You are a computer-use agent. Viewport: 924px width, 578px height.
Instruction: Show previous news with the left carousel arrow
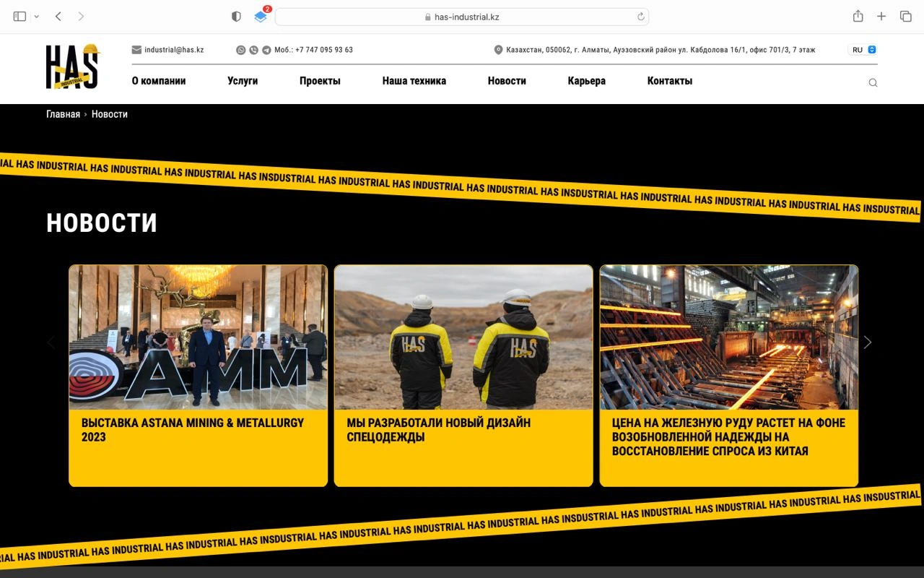coord(51,342)
